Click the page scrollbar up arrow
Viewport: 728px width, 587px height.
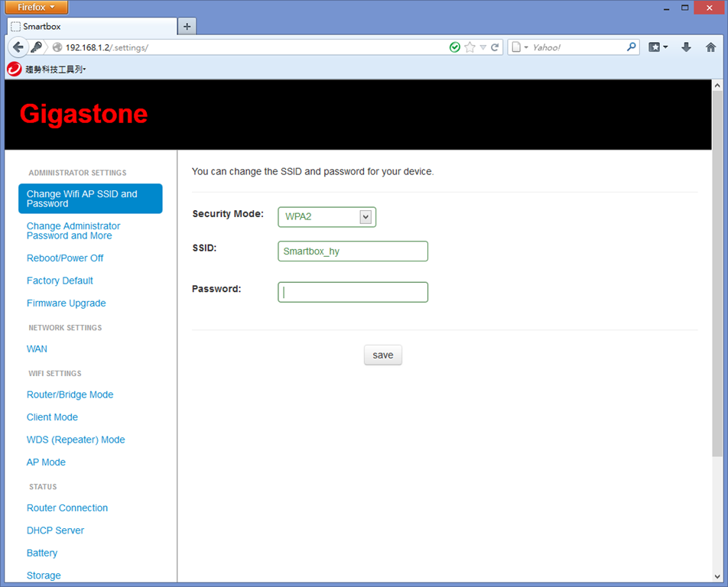tap(717, 86)
